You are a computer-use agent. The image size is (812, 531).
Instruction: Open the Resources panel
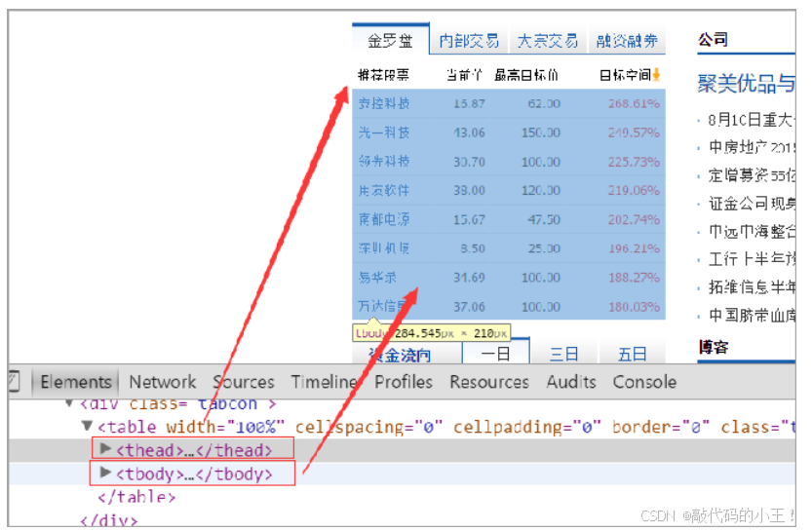[489, 382]
